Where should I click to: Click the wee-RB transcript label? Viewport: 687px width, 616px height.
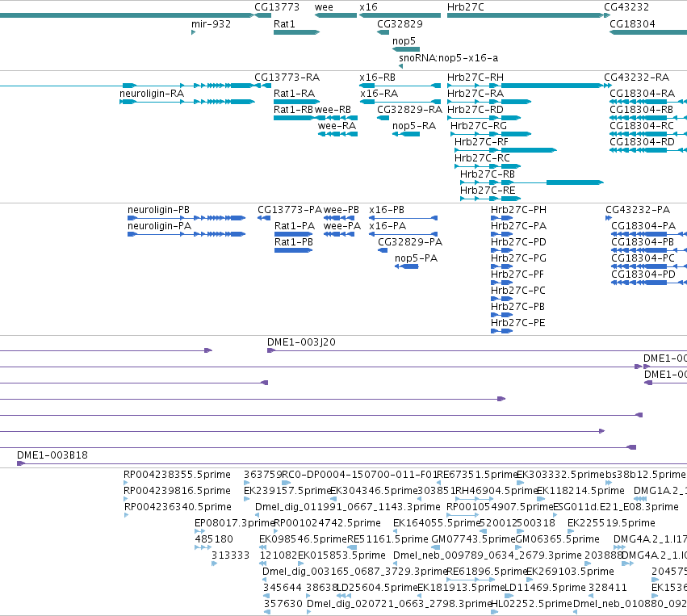[x=333, y=110]
